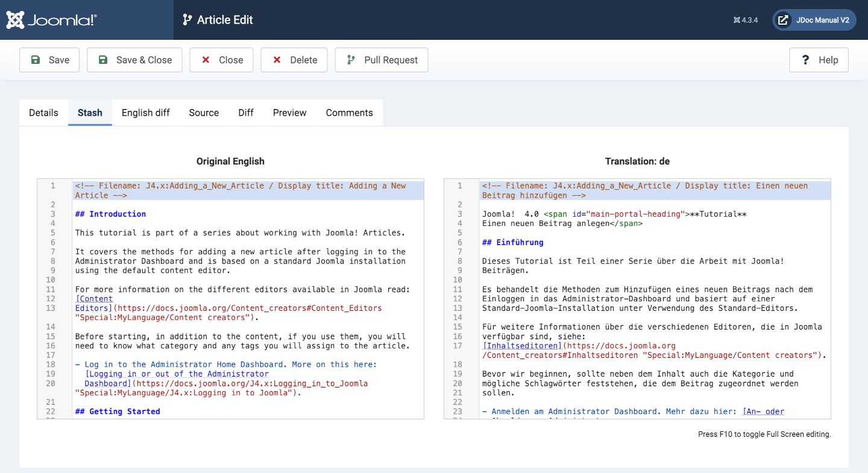The width and height of the screenshot is (868, 473).
Task: Select the Stash tab
Action: click(90, 113)
